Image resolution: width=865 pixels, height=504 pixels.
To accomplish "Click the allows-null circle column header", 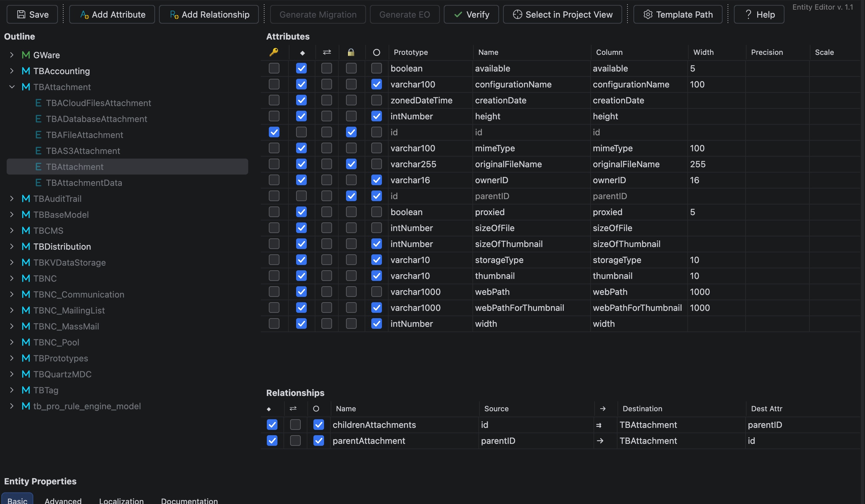I will [377, 53].
